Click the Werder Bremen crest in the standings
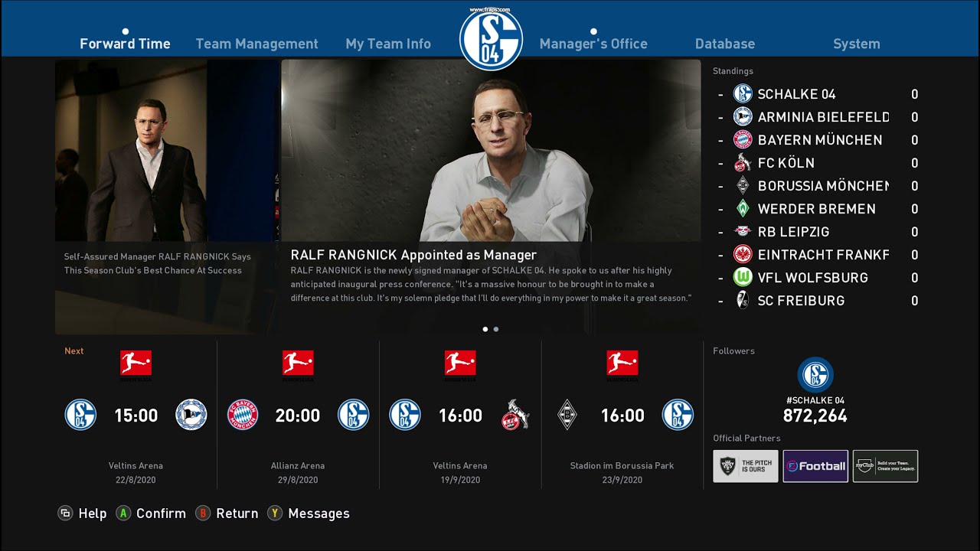 (743, 209)
